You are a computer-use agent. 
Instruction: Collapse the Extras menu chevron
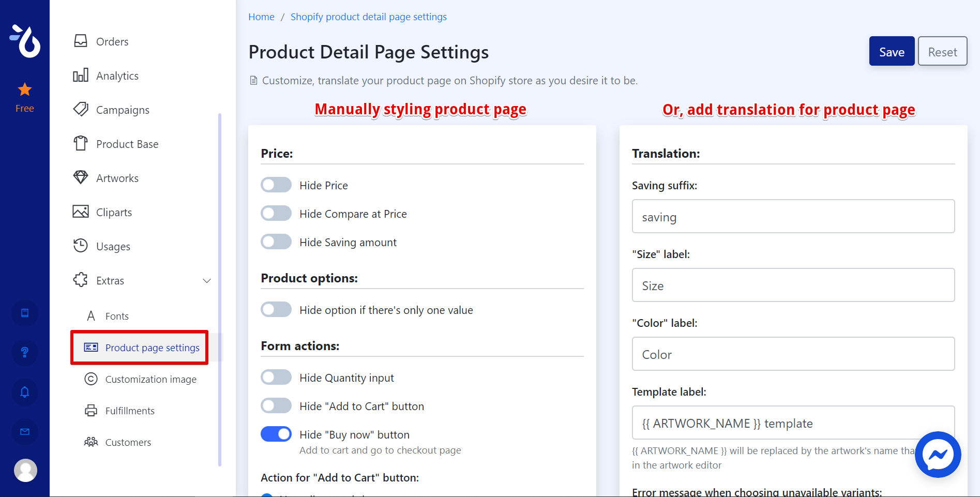[x=207, y=281]
